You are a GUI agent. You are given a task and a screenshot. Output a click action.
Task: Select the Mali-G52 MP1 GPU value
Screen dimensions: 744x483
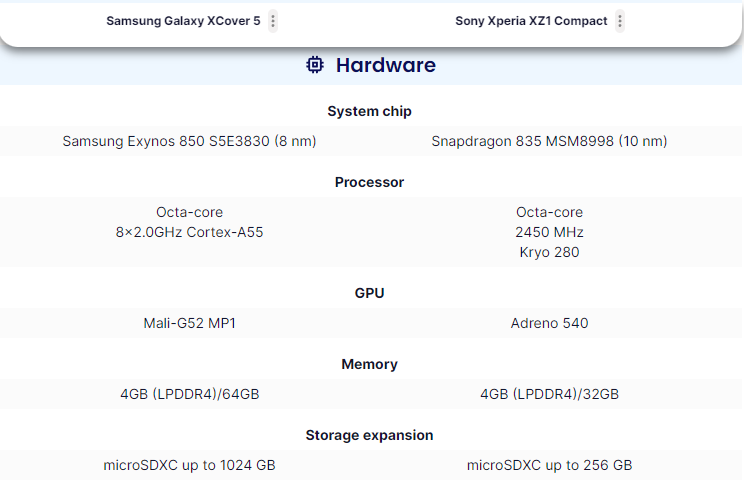[x=189, y=323]
